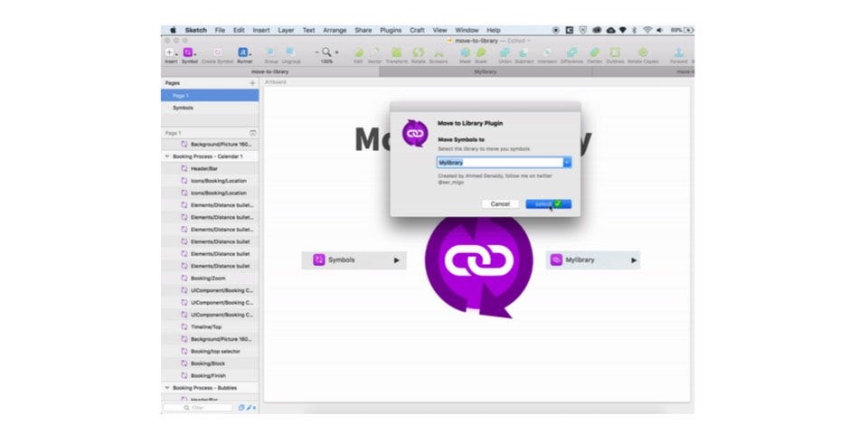Click the Symbol toolbar icon
The width and height of the screenshot is (868, 434).
click(x=188, y=52)
